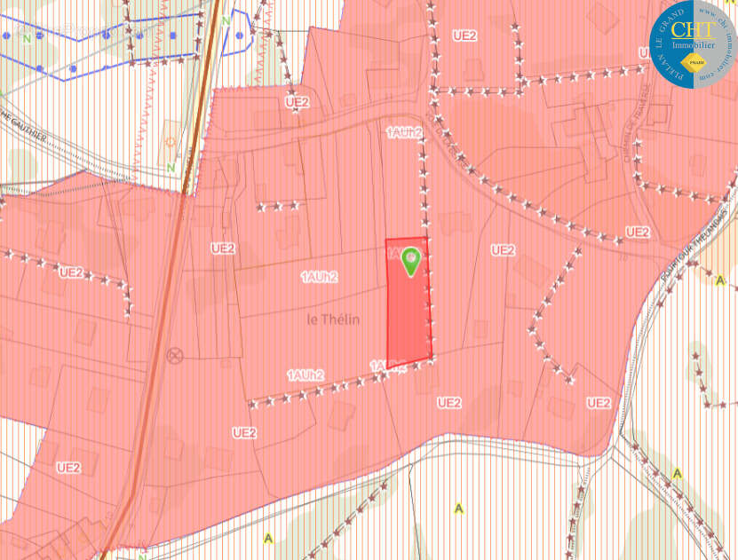738x560 pixels.
Task: Open the CHT Immobilier logo badge
Action: pos(693,43)
